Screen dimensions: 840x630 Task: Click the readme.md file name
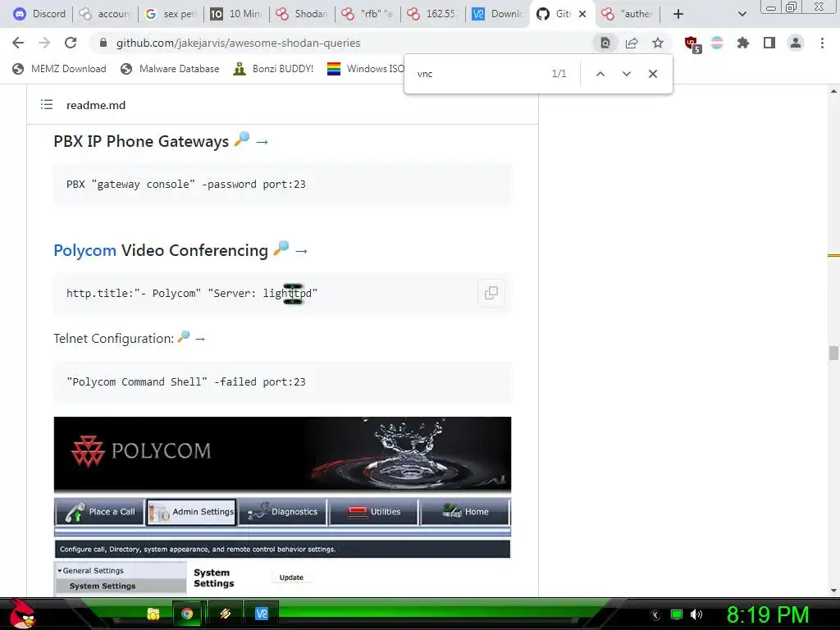coord(96,105)
